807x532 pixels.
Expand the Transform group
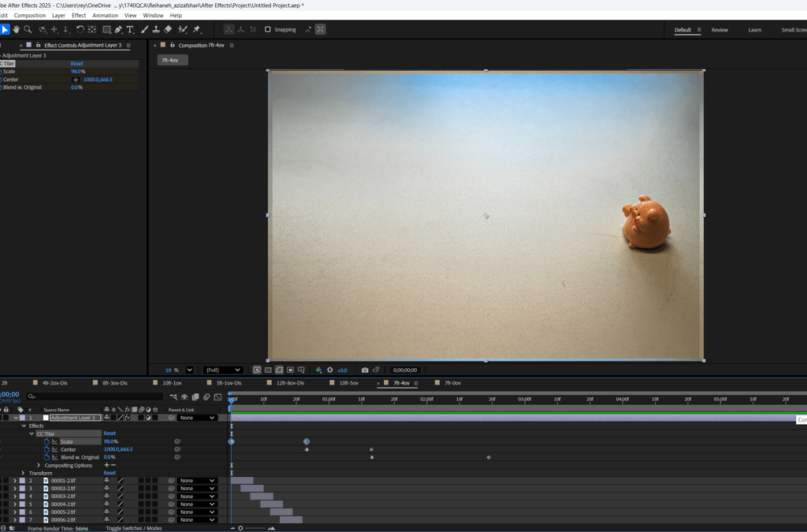tap(23, 473)
